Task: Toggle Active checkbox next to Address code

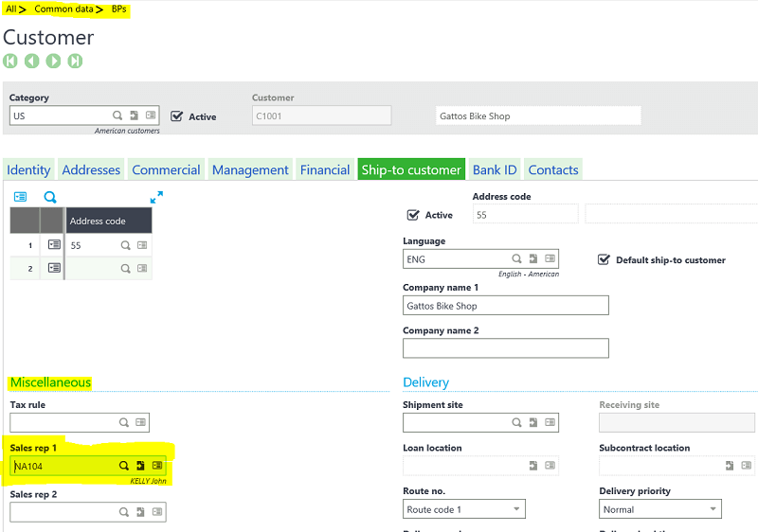Action: coord(412,215)
